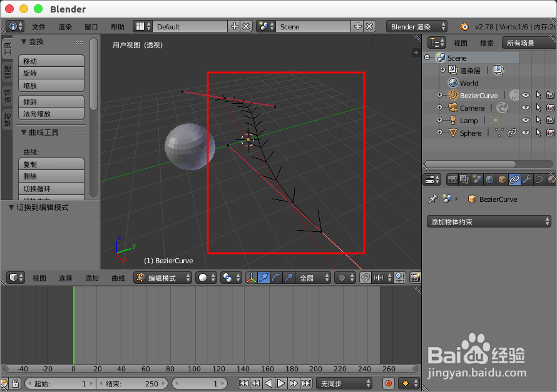Toggle Lamp selectability arrow icon
557x392 pixels.
[x=539, y=120]
